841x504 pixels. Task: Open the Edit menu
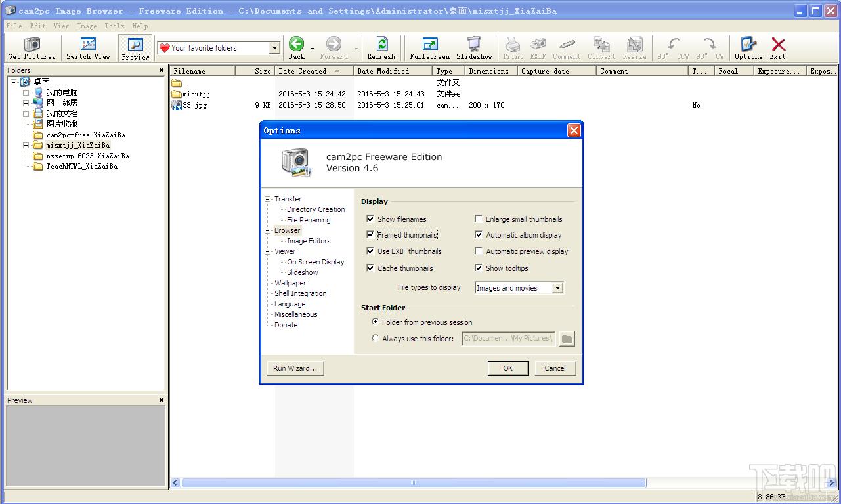pos(37,26)
